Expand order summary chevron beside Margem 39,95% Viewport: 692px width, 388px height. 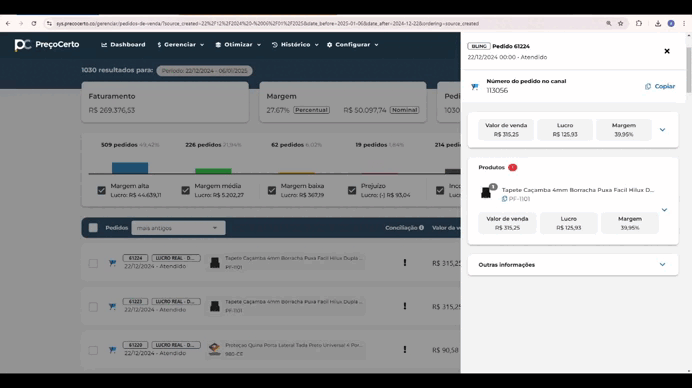click(x=662, y=130)
